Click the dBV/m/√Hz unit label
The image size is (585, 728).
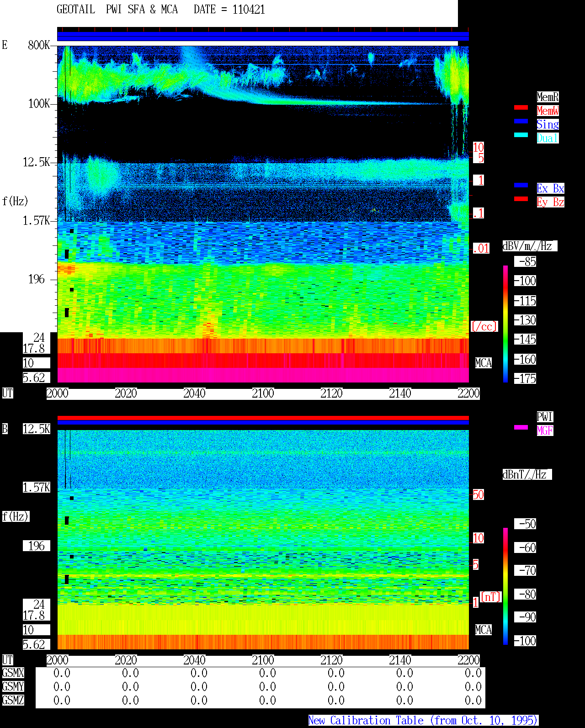[530, 246]
